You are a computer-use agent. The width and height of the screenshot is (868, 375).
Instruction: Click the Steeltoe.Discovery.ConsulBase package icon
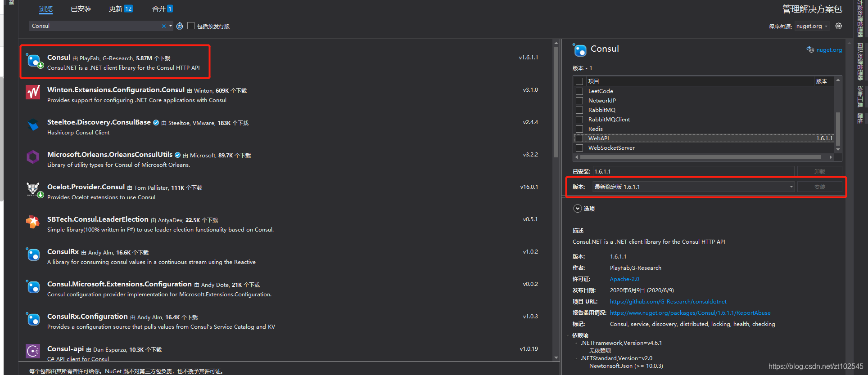[x=33, y=125]
